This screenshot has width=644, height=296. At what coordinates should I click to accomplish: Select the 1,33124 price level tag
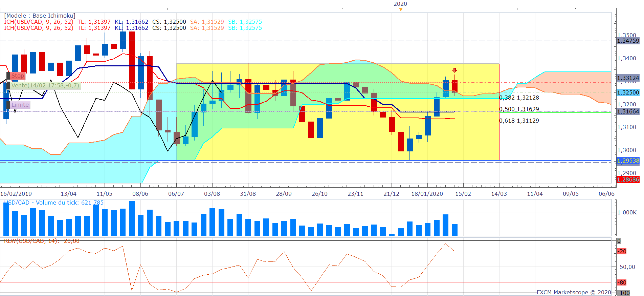tap(628, 78)
